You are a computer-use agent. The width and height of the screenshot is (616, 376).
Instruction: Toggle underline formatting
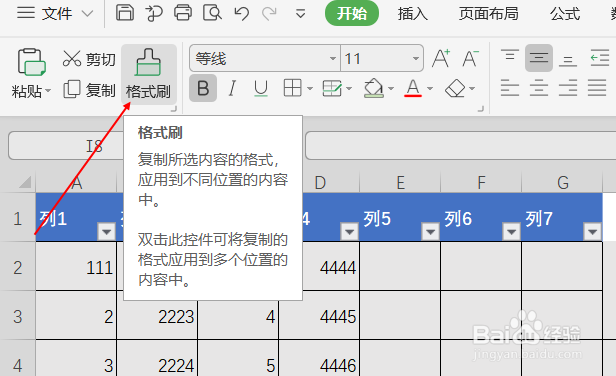[x=261, y=88]
